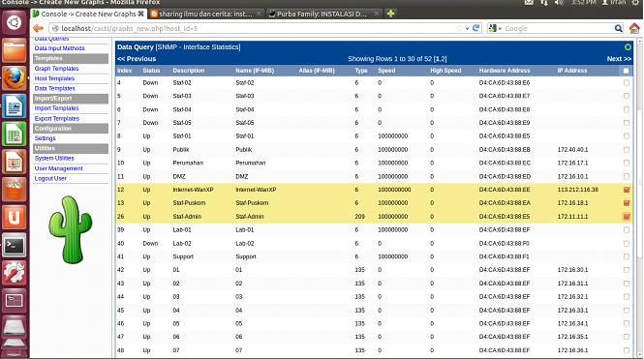Open User Management link
The width and height of the screenshot is (644, 359).
coord(59,168)
